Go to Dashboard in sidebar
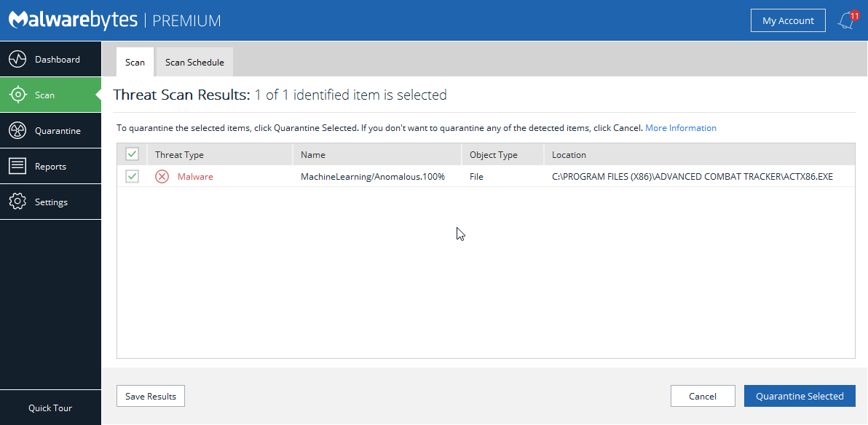The height and width of the screenshot is (425, 868). [x=50, y=59]
